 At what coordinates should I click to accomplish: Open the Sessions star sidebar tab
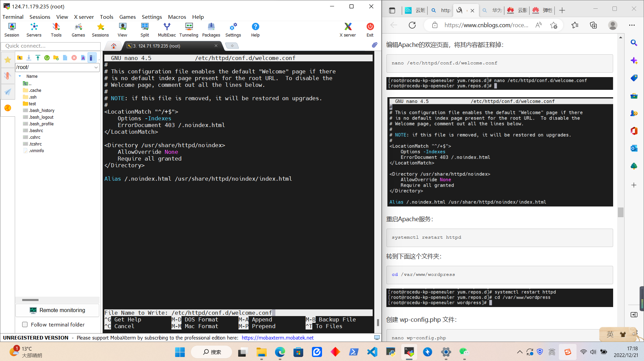point(8,60)
